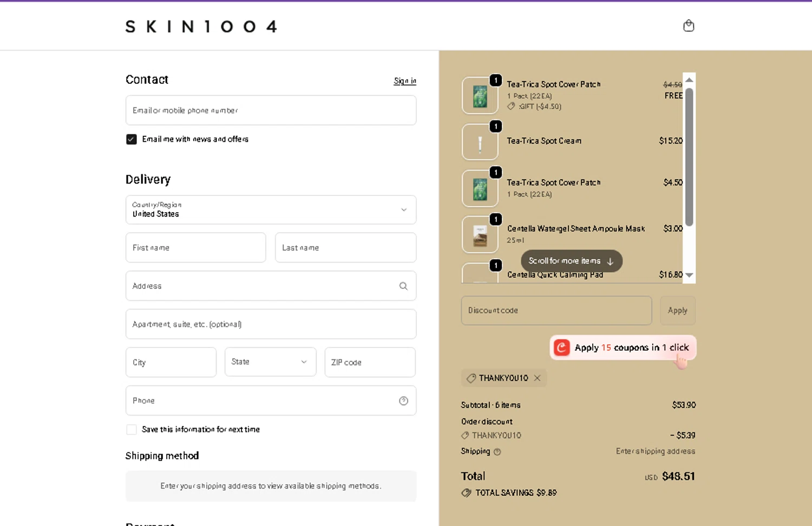Screen dimensions: 812x526
Task: Click the red coupon extension icon
Action: coord(562,347)
